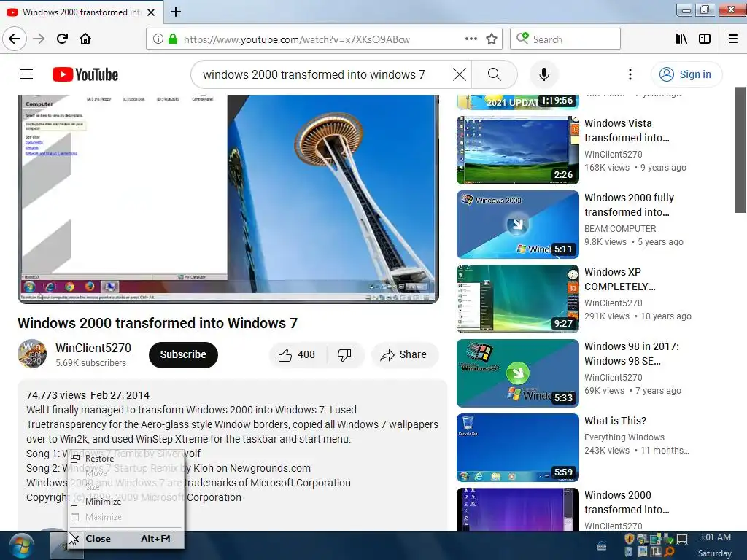Open Windows 2000 fully transformed video title

pos(630,205)
